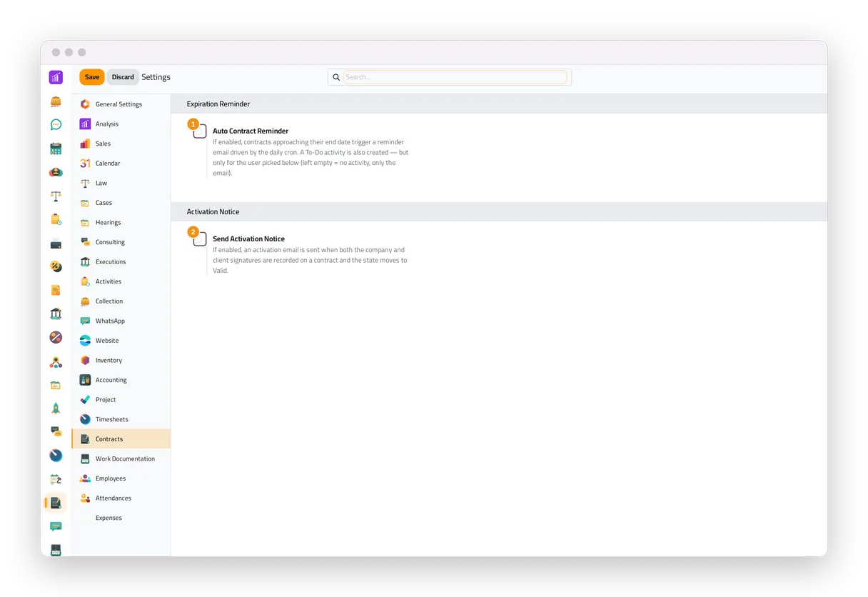Open the highlighted contract app in the icon rail
The width and height of the screenshot is (868, 597).
click(56, 503)
